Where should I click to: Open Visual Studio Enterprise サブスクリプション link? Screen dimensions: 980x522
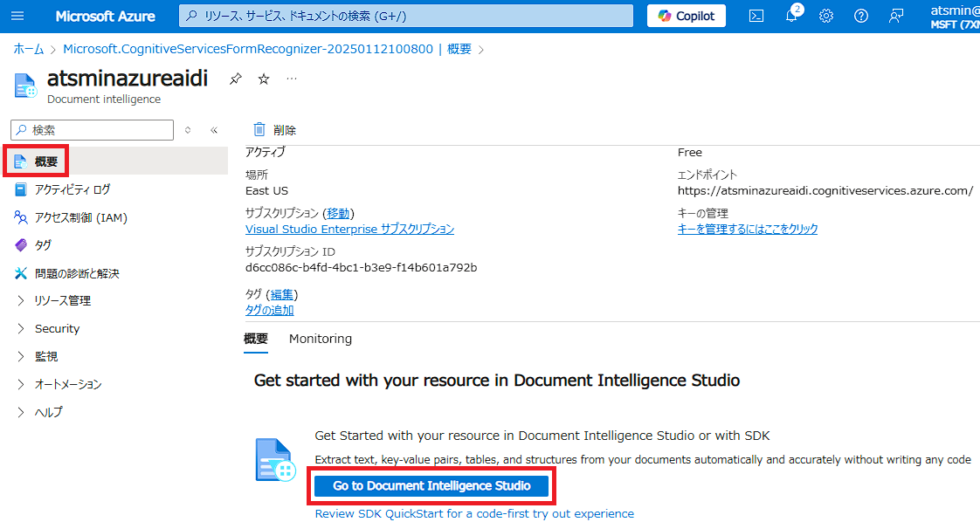[x=349, y=230]
